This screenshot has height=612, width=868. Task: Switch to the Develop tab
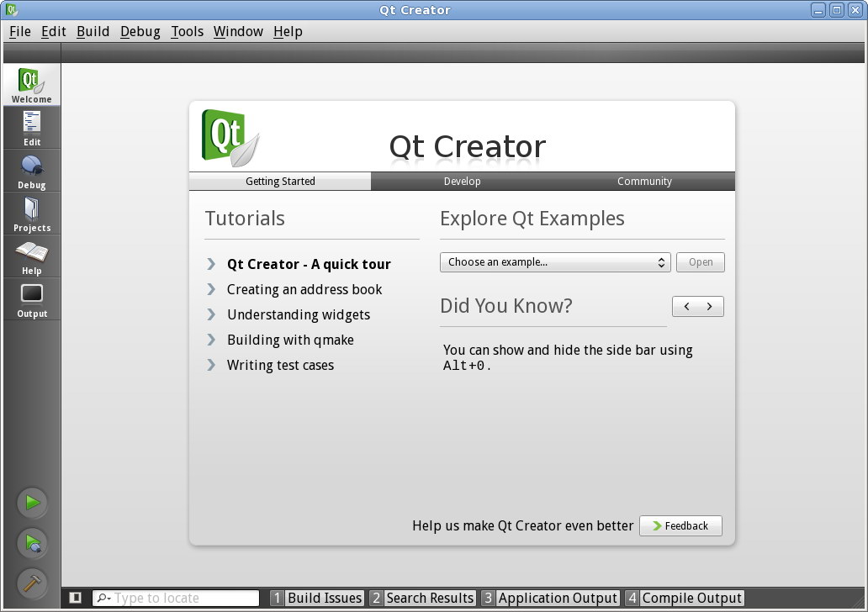point(463,182)
